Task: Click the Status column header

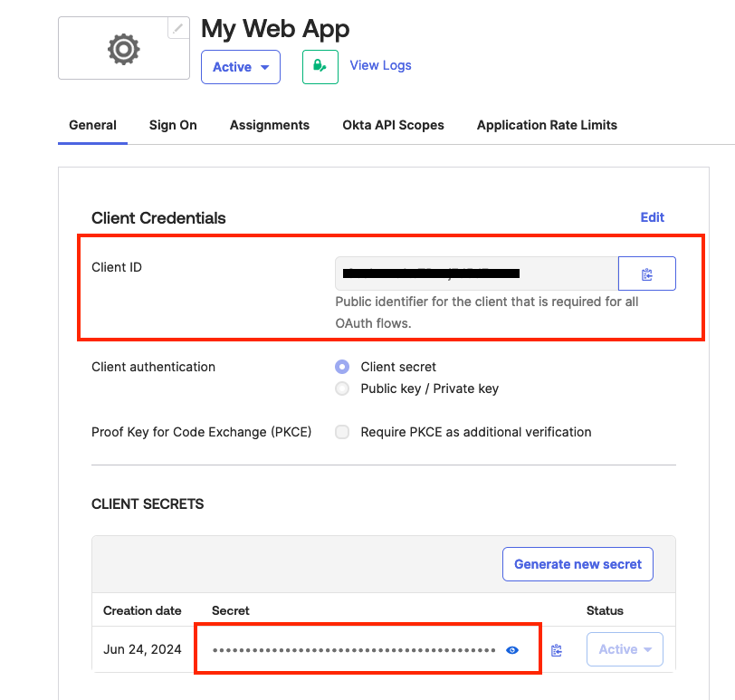Action: pos(605,610)
